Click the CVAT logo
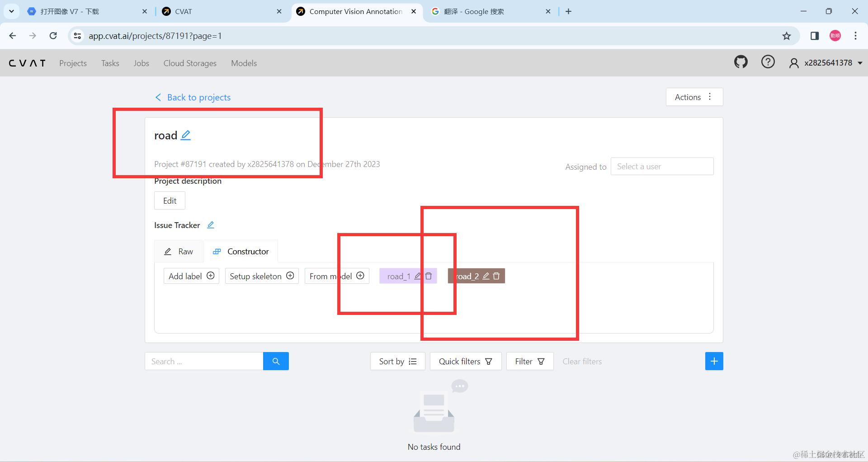 click(x=27, y=63)
